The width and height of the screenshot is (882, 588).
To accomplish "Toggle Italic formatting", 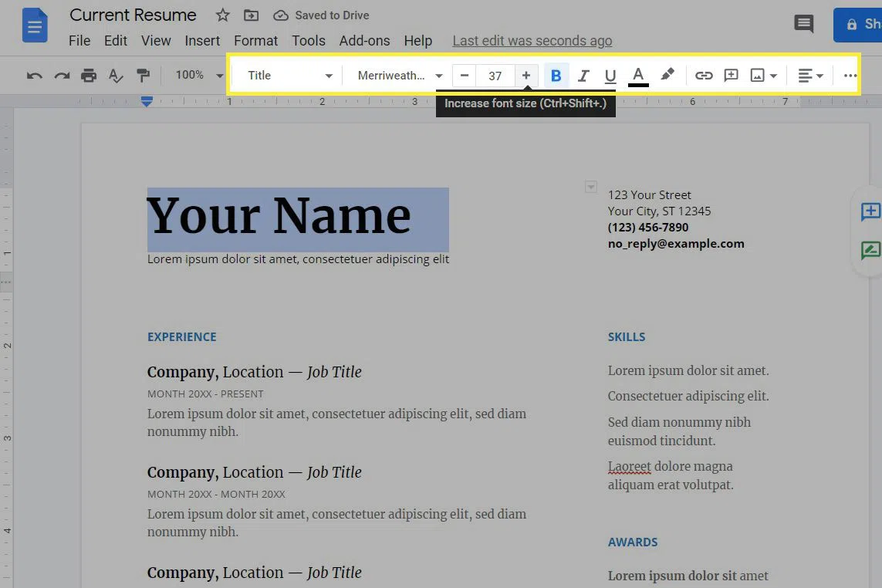I will 583,76.
